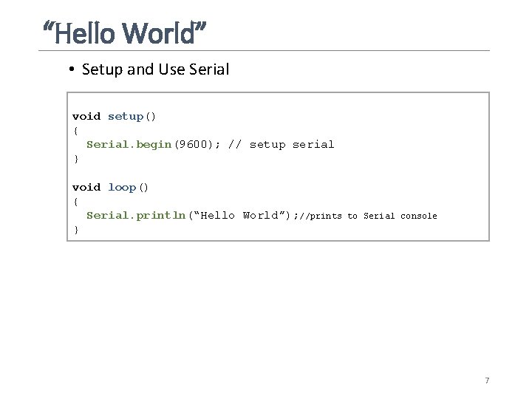Click the "Hello World" slide title
Image resolution: width=532 pixels, height=399 pixels.
click(x=125, y=33)
